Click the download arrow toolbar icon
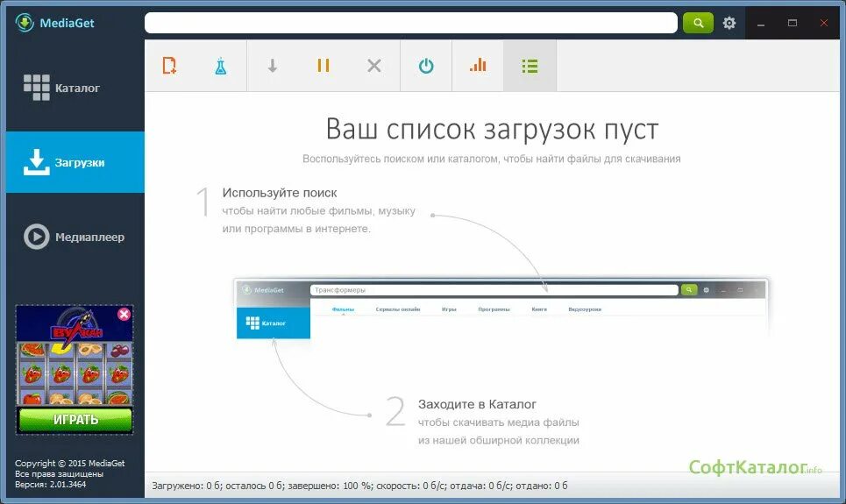 pos(273,66)
